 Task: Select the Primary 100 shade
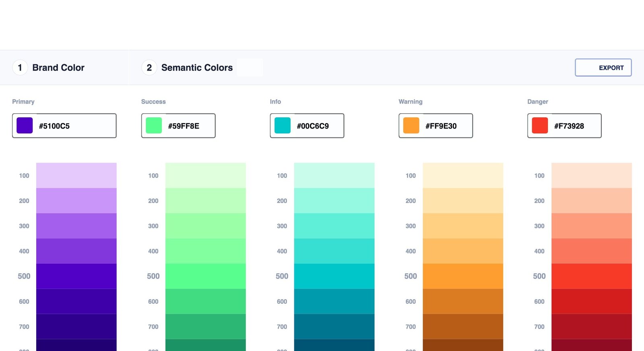(76, 175)
